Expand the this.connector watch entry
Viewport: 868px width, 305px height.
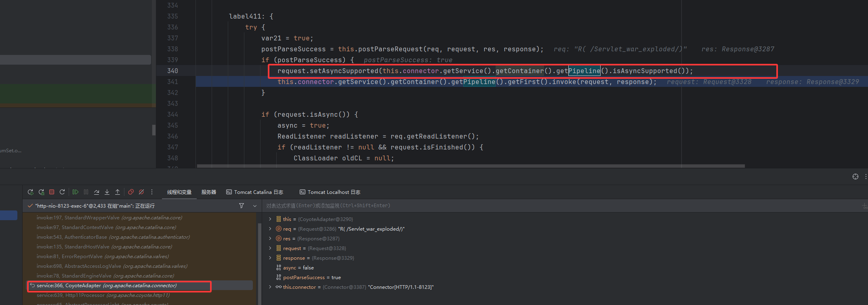click(270, 287)
